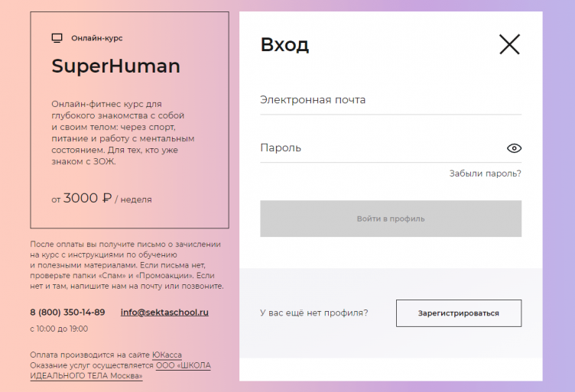Open the ЮКасса payment link
The image size is (575, 392).
tap(166, 355)
